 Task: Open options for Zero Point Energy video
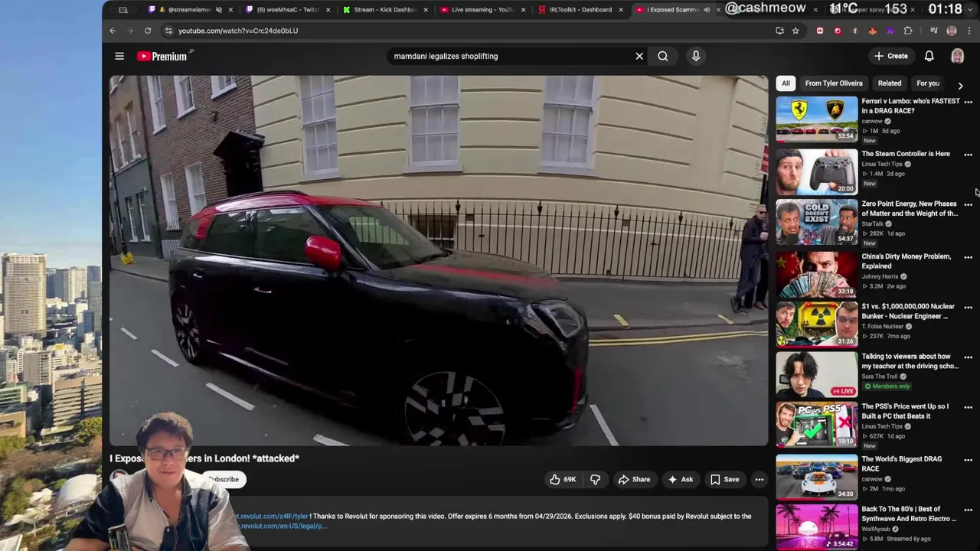click(x=968, y=205)
